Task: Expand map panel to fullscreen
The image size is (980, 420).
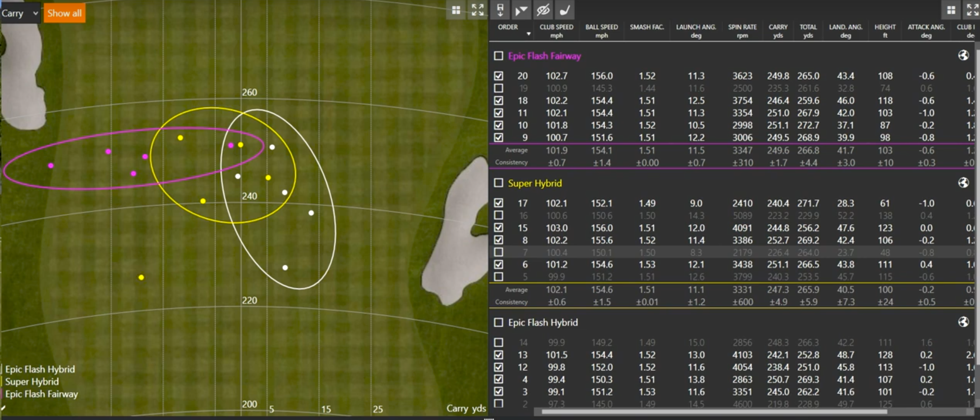Action: point(478,10)
